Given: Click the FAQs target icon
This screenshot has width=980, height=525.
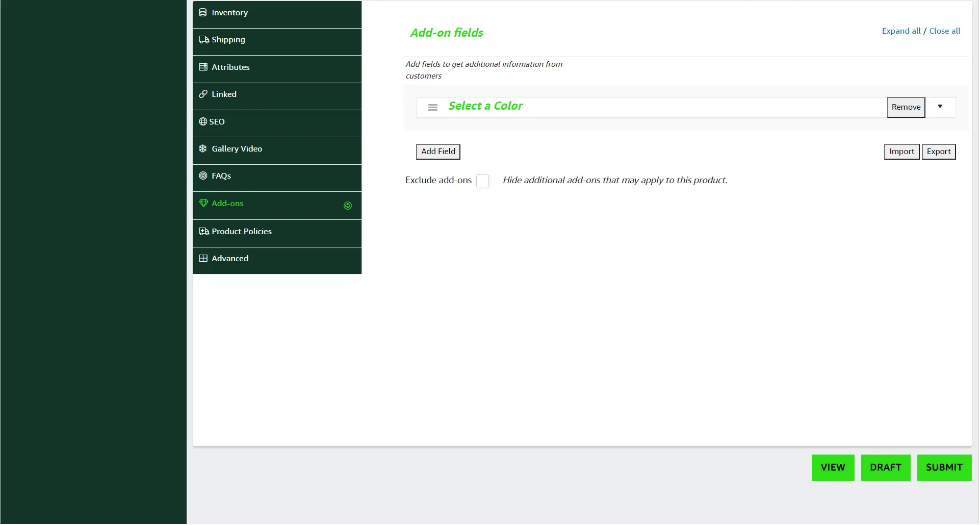Looking at the screenshot, I should (x=203, y=176).
